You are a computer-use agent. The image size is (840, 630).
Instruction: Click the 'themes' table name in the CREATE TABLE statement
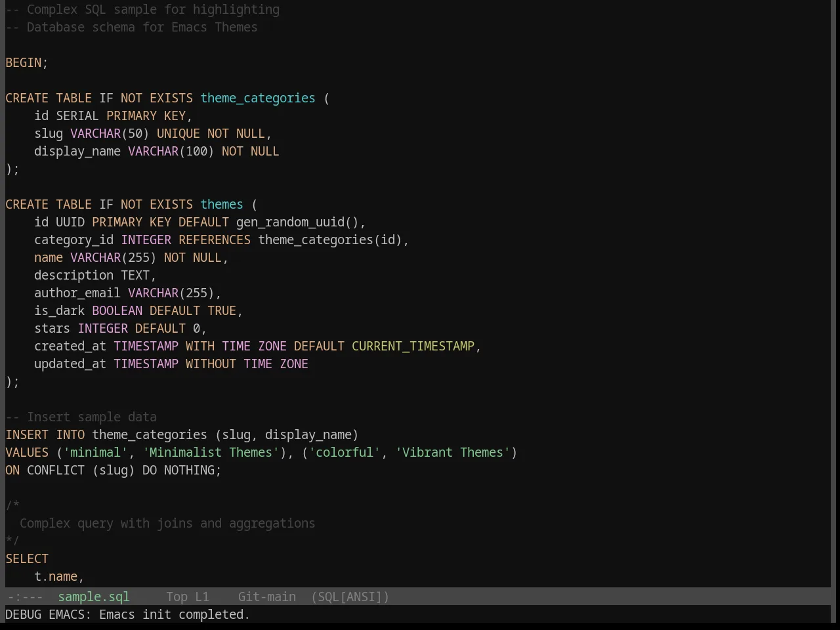[222, 204]
